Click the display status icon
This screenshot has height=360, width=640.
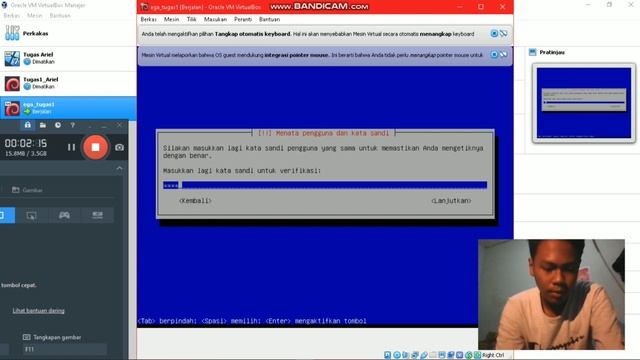point(442,355)
